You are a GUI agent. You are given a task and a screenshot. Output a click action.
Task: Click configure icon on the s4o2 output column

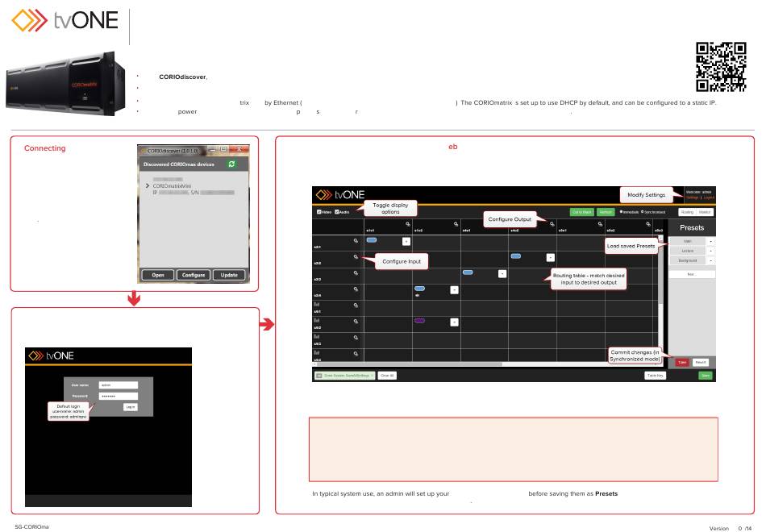click(552, 222)
